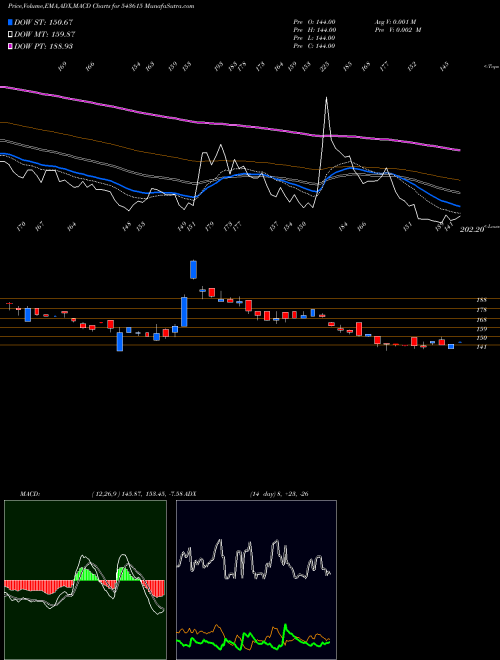Click the 'Pre L: 144.00' low value

click(x=314, y=38)
